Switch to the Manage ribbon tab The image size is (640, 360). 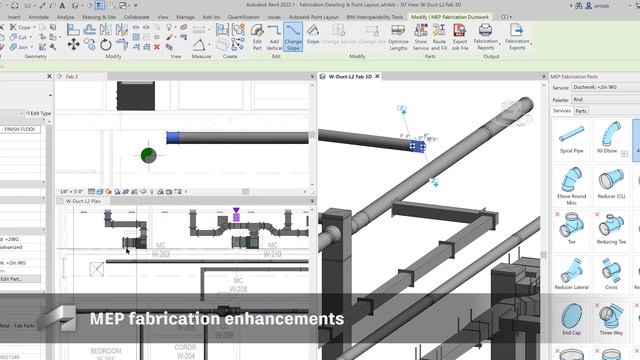pos(185,17)
